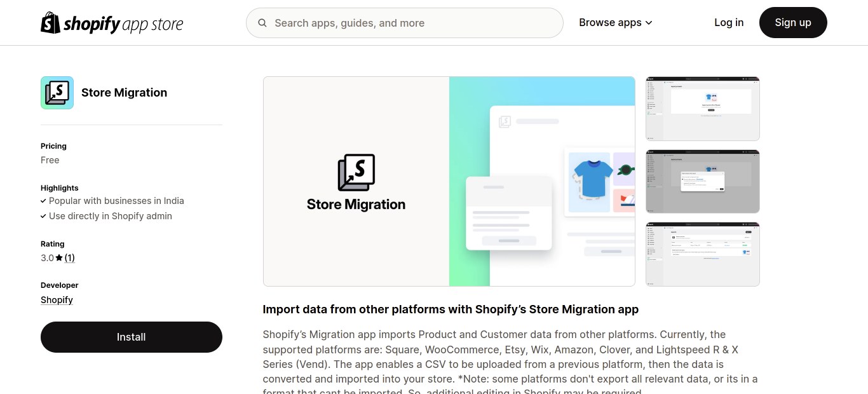Click the star icon beside the 3.0 rating

coord(59,257)
